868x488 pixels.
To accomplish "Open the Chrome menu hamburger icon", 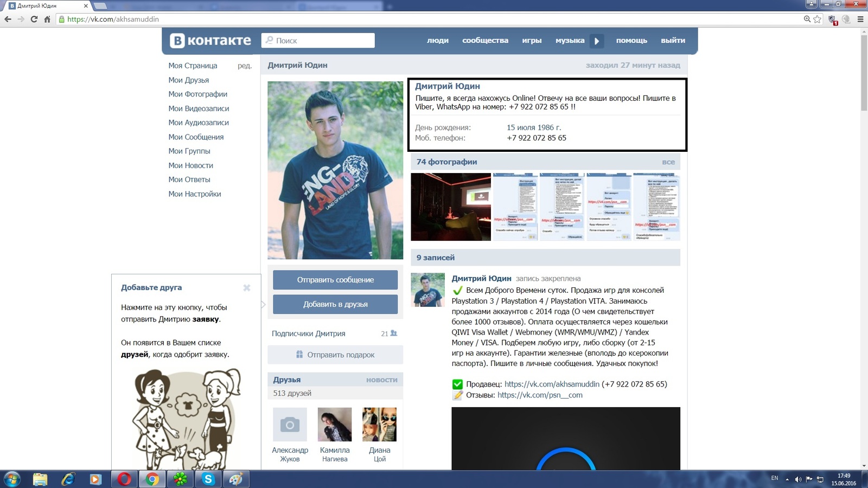I will click(x=860, y=19).
